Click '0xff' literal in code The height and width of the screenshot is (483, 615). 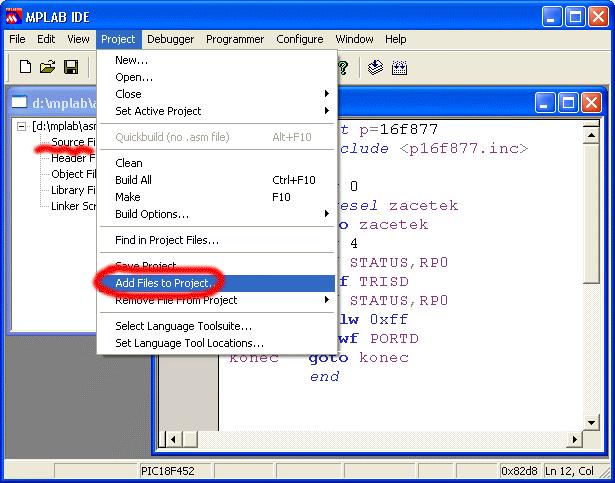(389, 319)
